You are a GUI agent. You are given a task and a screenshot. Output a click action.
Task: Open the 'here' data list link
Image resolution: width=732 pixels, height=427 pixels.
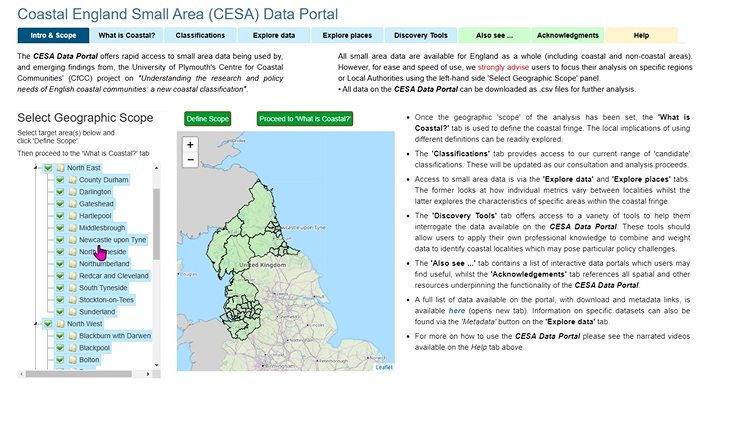[x=457, y=311]
